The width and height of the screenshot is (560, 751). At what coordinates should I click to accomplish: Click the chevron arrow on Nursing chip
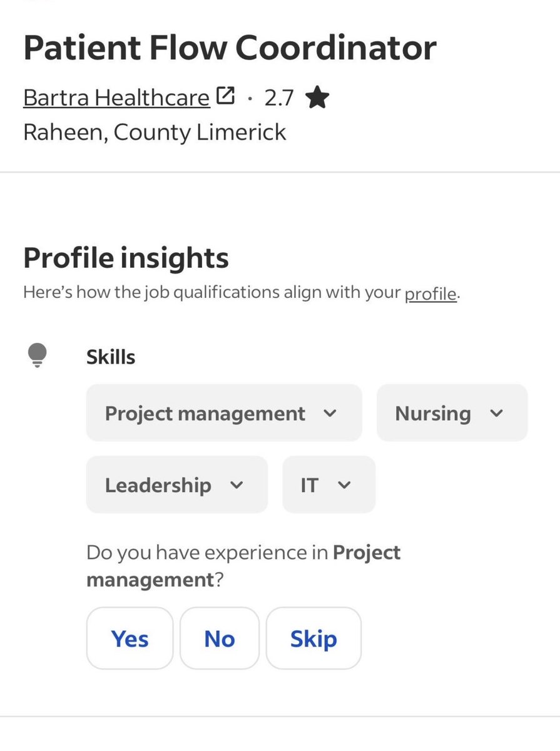496,414
